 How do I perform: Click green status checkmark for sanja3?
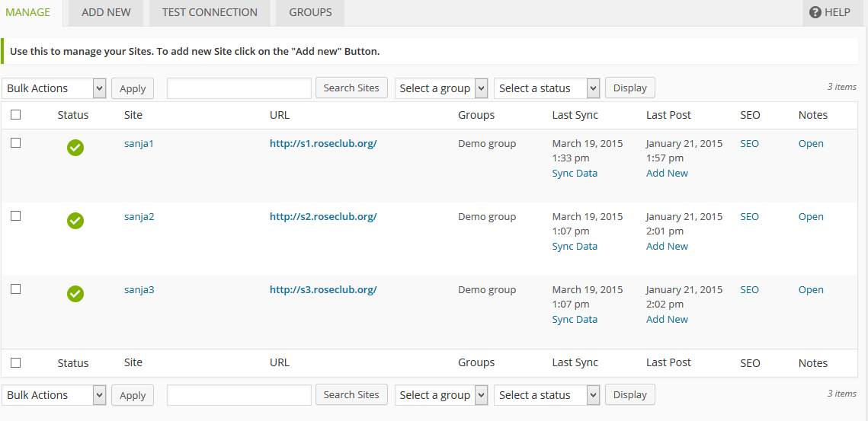pyautogui.click(x=75, y=294)
